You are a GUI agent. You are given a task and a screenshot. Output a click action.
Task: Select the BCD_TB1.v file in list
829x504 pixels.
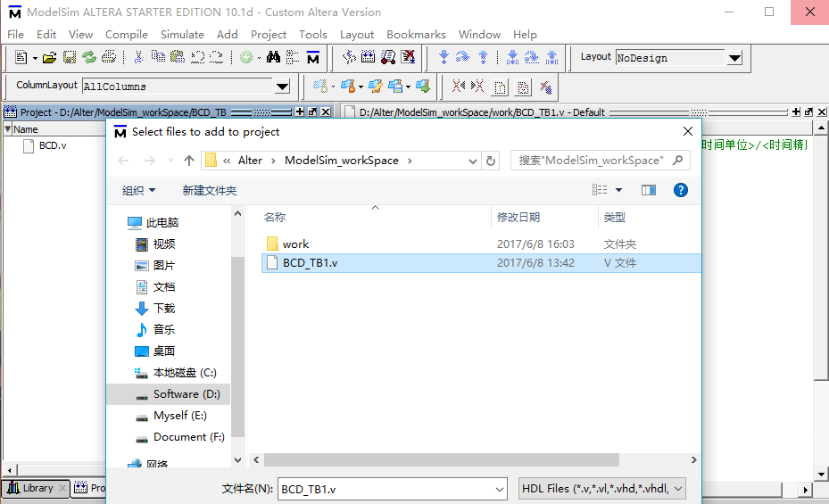(x=481, y=263)
